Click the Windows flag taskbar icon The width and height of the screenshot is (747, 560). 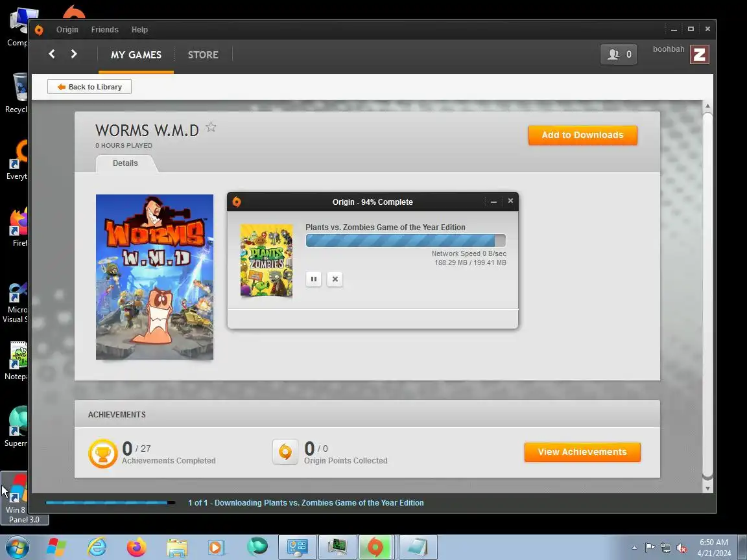click(56, 547)
